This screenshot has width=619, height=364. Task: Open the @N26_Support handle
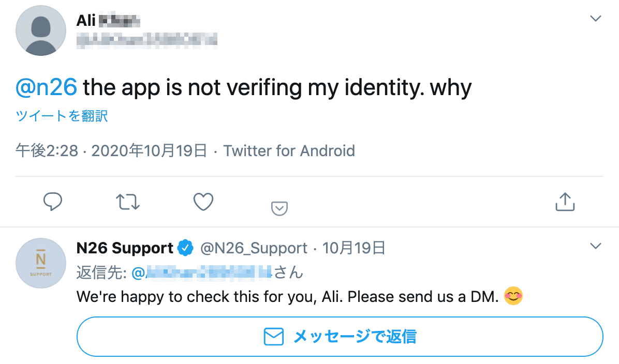pyautogui.click(x=254, y=248)
